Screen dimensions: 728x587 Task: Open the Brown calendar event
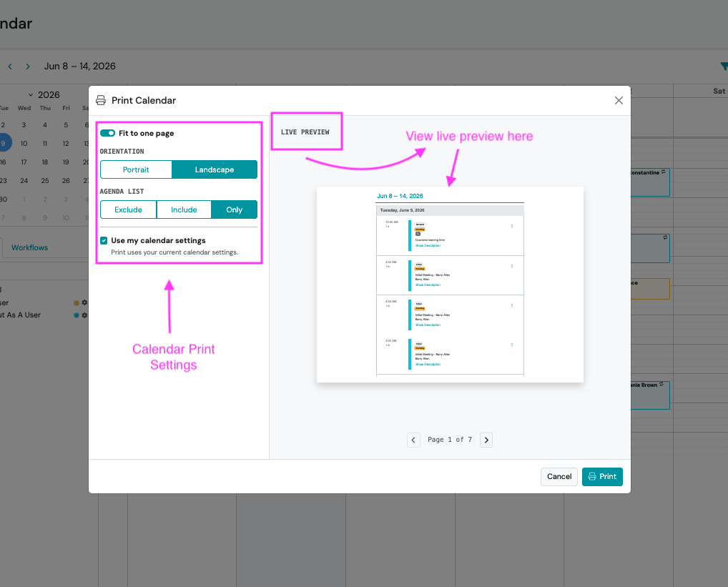pos(650,395)
